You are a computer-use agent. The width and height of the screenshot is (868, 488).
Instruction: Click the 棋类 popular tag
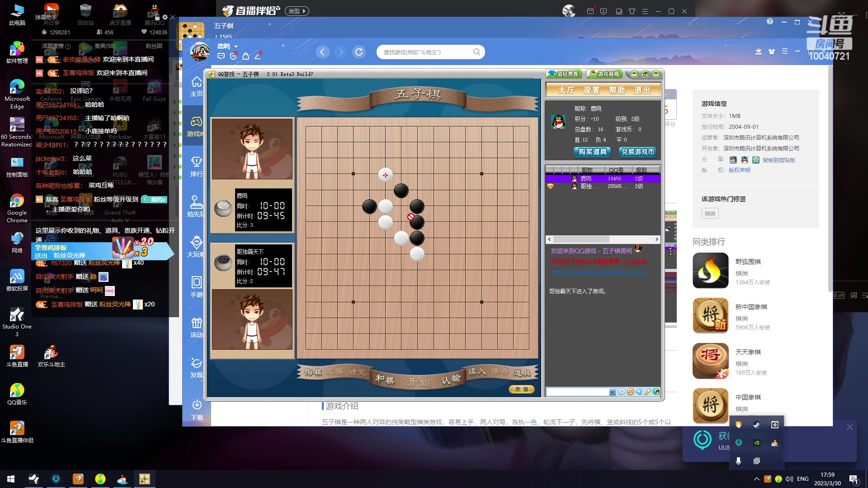coord(710,214)
